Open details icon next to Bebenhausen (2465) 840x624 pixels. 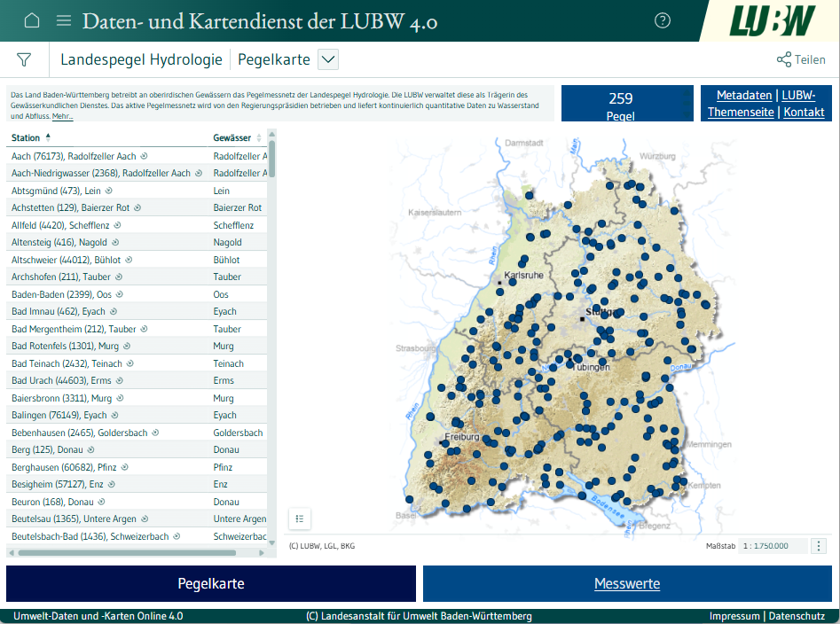(155, 433)
